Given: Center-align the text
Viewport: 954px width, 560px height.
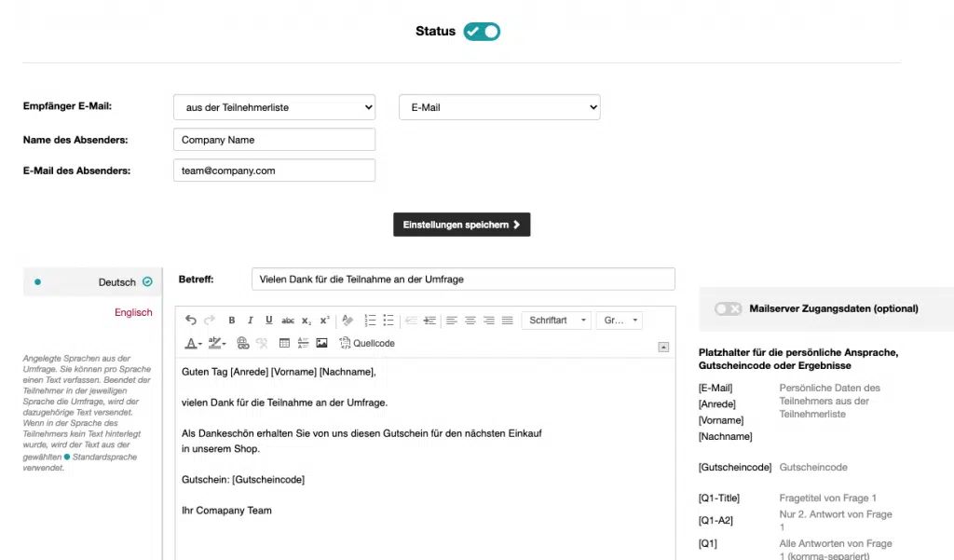Looking at the screenshot, I should point(470,321).
